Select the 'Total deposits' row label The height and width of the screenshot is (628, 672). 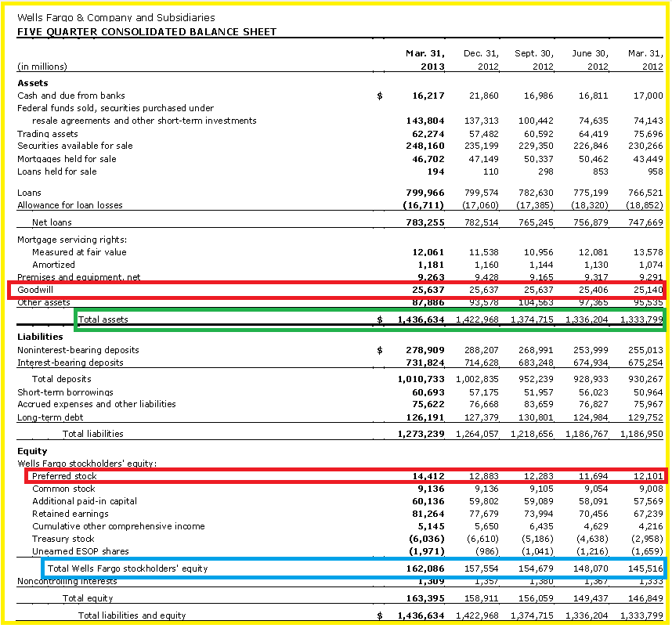[x=62, y=379]
